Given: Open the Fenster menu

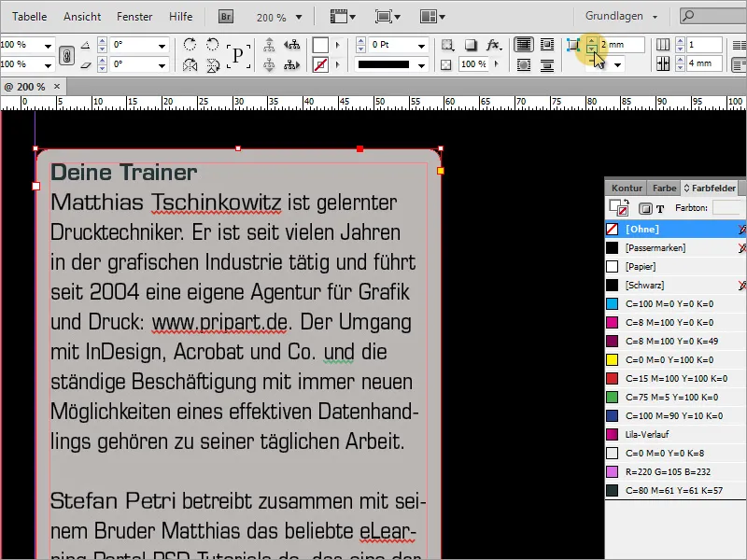Looking at the screenshot, I should pos(134,17).
